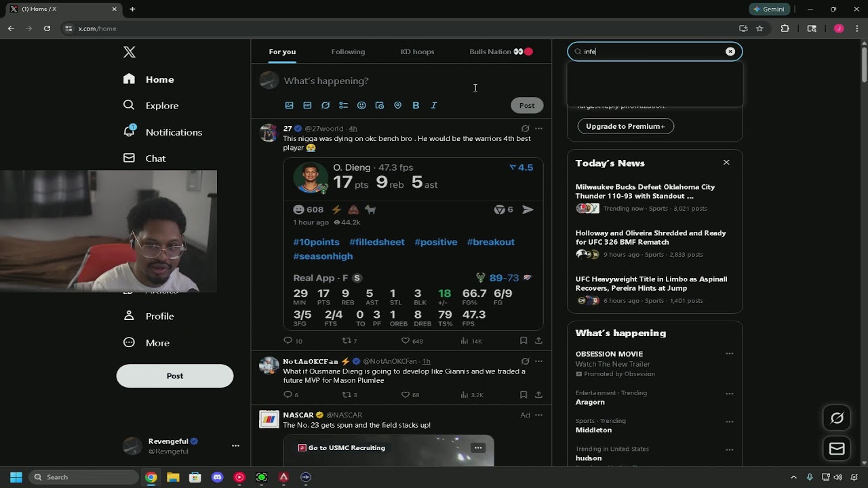Open Notifications in the sidebar
The width and height of the screenshot is (868, 488).
(x=162, y=132)
